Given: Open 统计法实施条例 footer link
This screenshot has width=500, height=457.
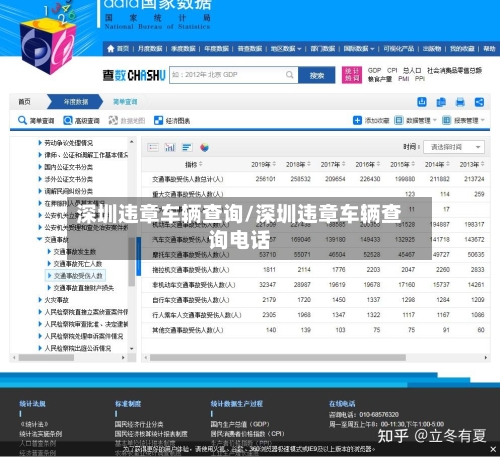Looking at the screenshot, I should [41, 434].
